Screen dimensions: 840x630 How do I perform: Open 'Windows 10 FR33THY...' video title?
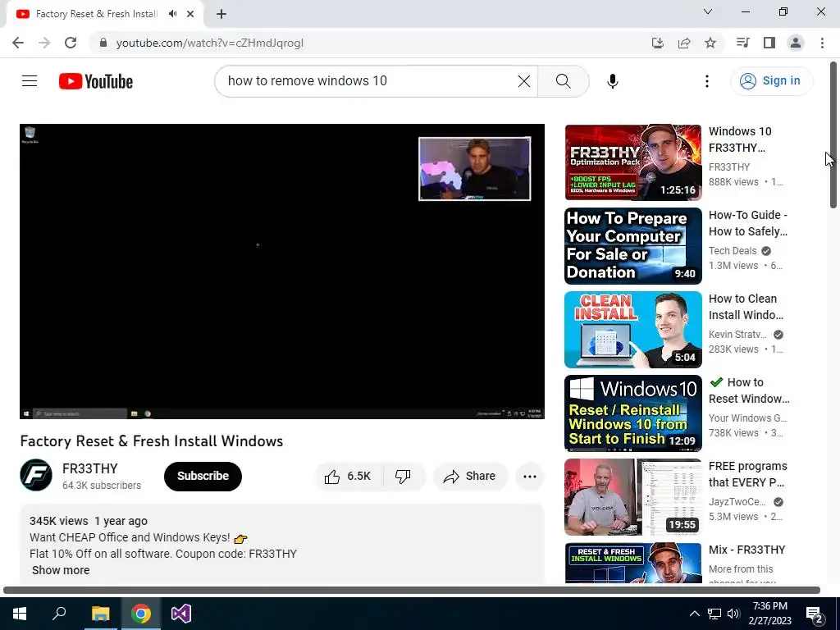[740, 139]
